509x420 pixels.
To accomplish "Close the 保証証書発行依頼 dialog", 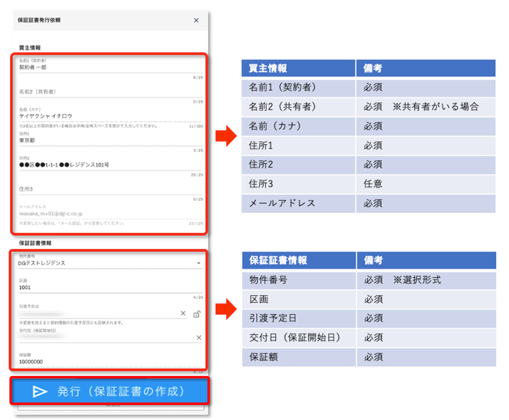I will [196, 20].
